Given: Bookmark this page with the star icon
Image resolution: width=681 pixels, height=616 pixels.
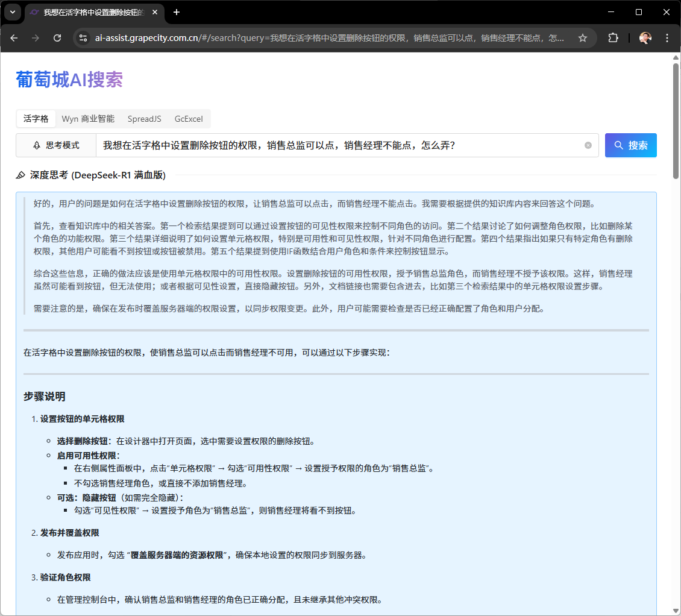Looking at the screenshot, I should (582, 37).
